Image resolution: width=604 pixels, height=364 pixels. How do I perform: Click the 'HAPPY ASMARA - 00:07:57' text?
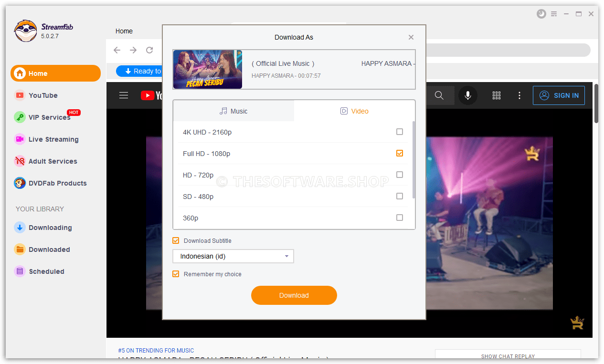pyautogui.click(x=286, y=76)
